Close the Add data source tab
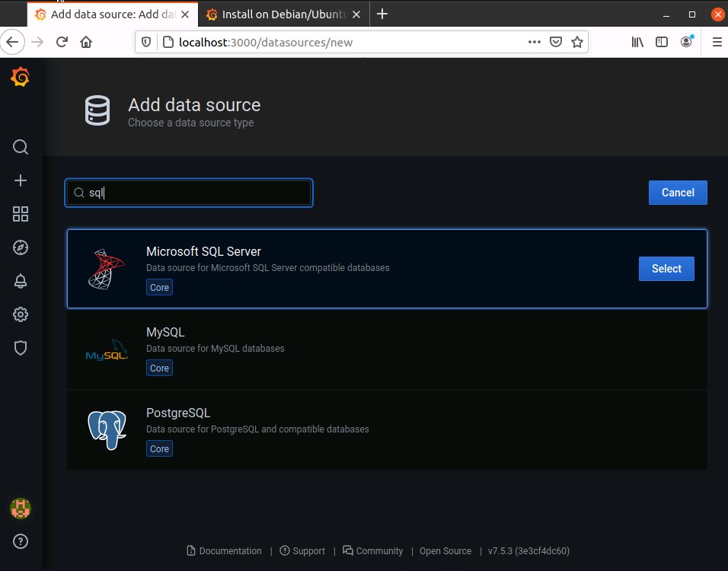 (x=185, y=14)
